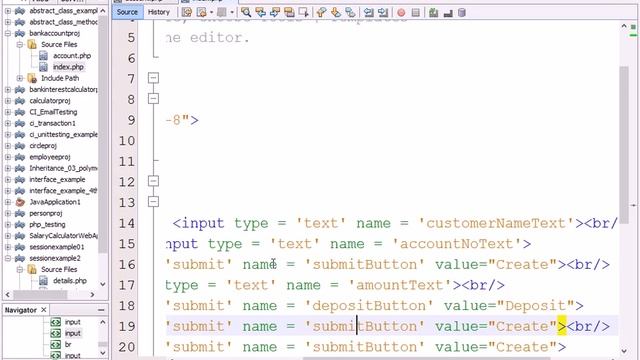
Task: Click the Toggle Bookmark icon
Action: 350,13
